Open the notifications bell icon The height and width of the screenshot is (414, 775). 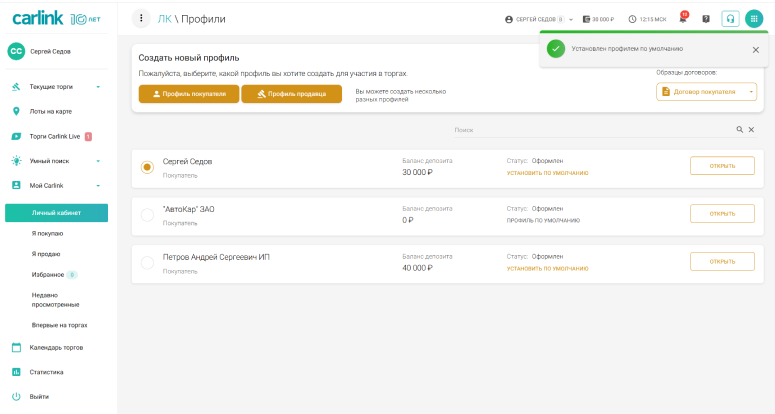[683, 19]
